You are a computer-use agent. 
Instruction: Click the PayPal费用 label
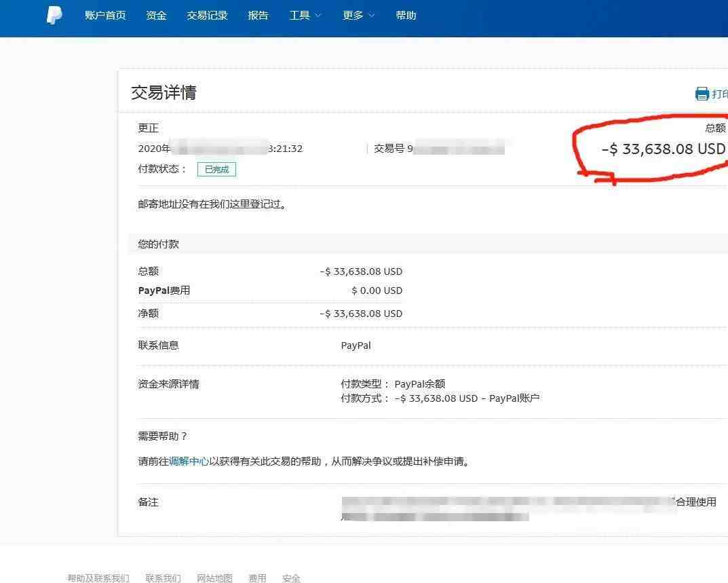[164, 290]
